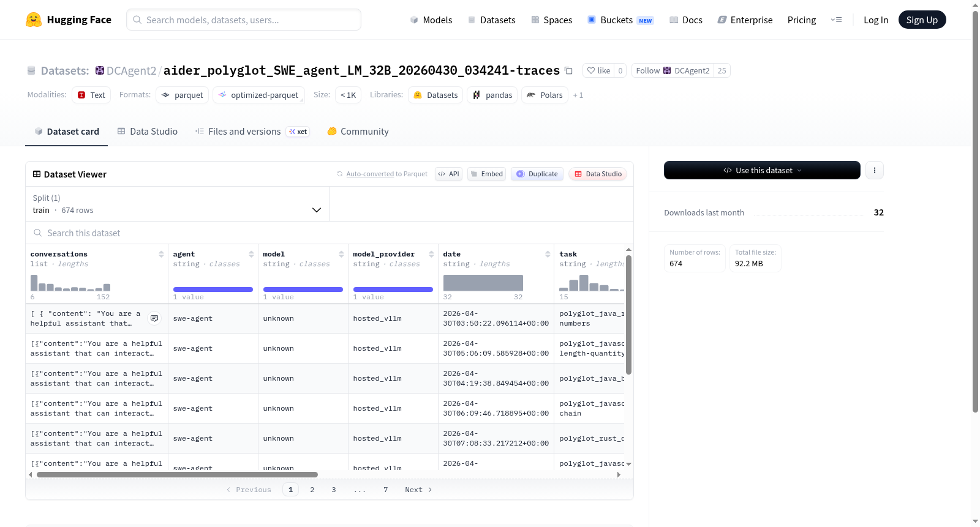Open the navigation overflow menu icon
The width and height of the screenshot is (980, 527).
click(836, 20)
